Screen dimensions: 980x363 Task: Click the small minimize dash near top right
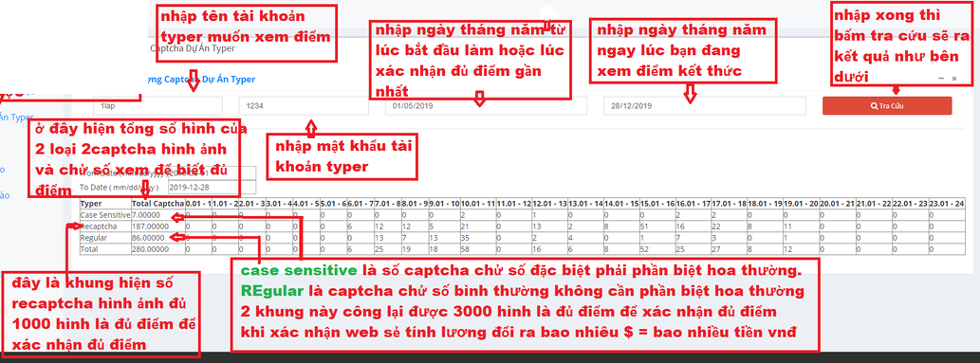tap(941, 79)
